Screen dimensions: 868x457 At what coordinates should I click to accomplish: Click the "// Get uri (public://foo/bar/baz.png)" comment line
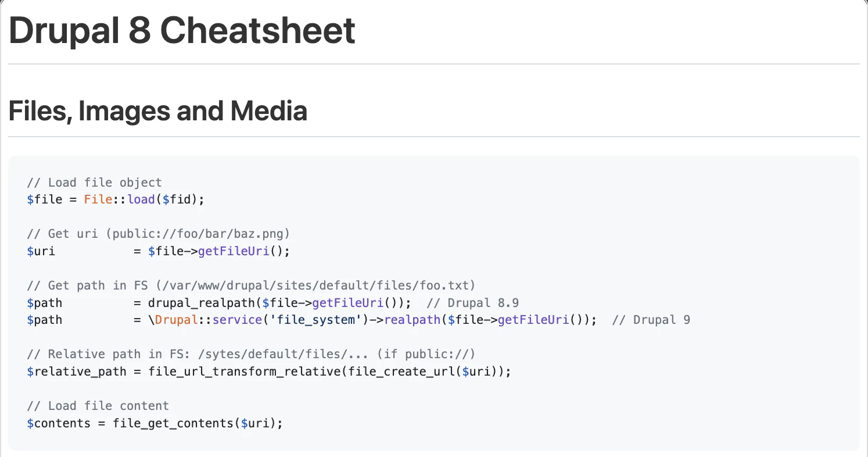[x=159, y=234]
